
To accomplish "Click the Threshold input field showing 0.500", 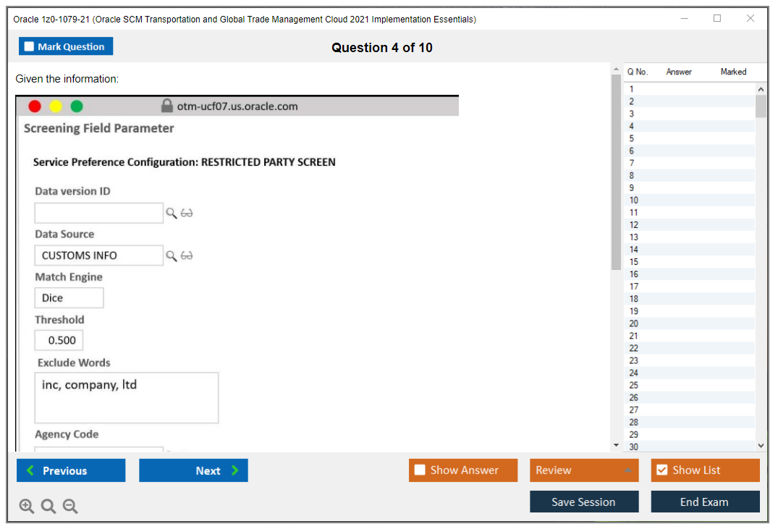I will pyautogui.click(x=59, y=340).
